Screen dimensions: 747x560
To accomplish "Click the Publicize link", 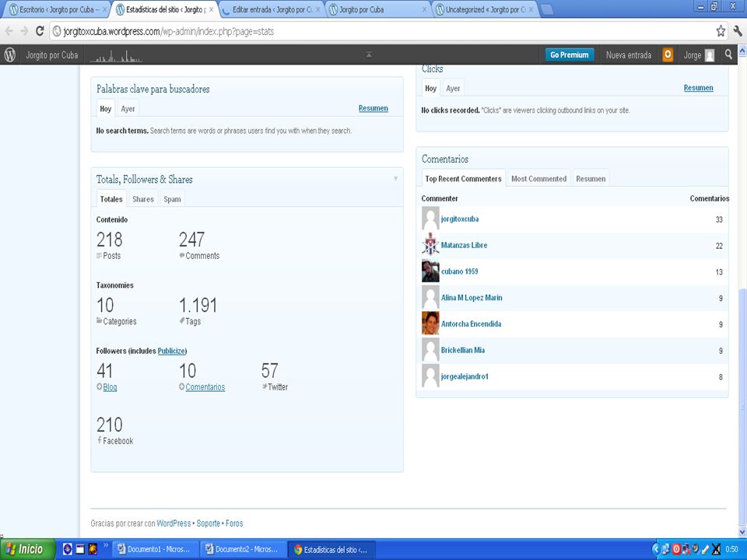I will 171,351.
